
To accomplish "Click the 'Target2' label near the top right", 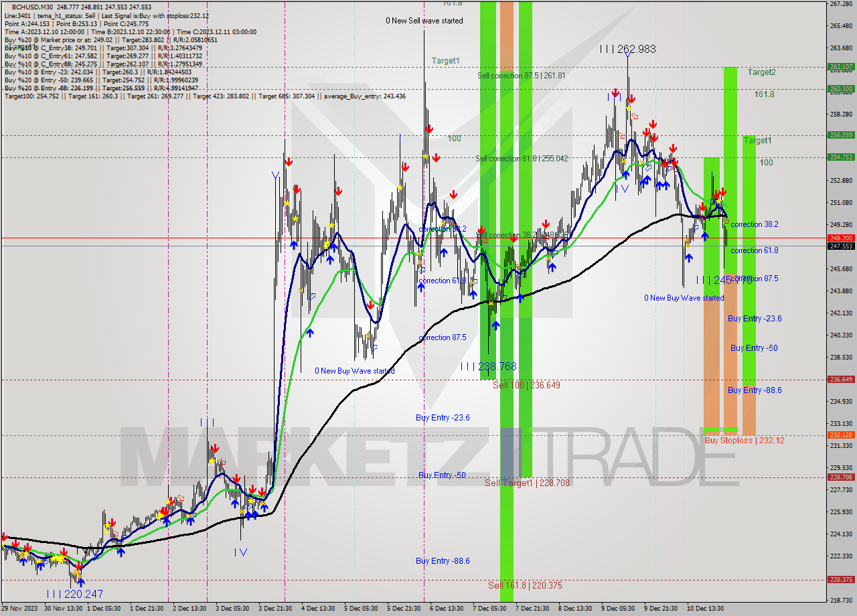I will pos(762,72).
